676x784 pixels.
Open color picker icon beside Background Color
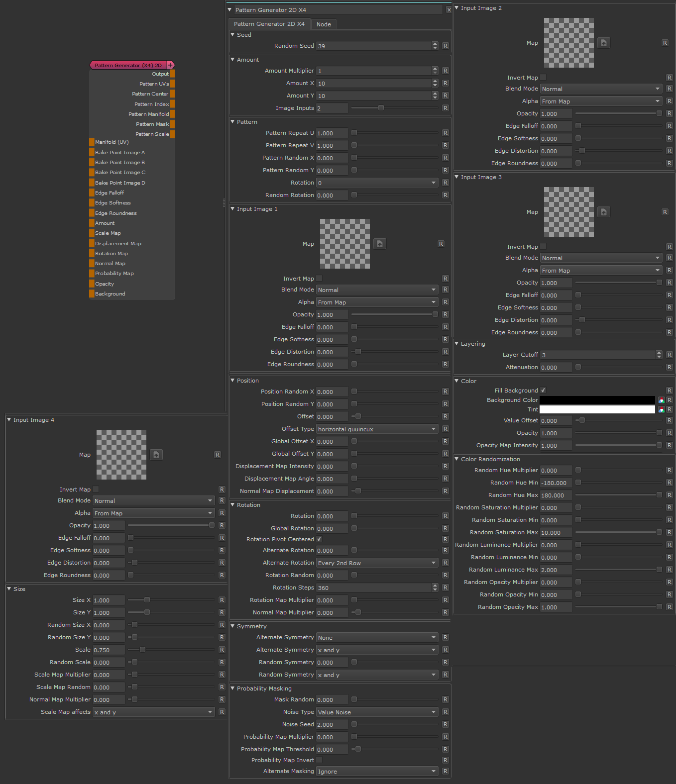point(661,400)
